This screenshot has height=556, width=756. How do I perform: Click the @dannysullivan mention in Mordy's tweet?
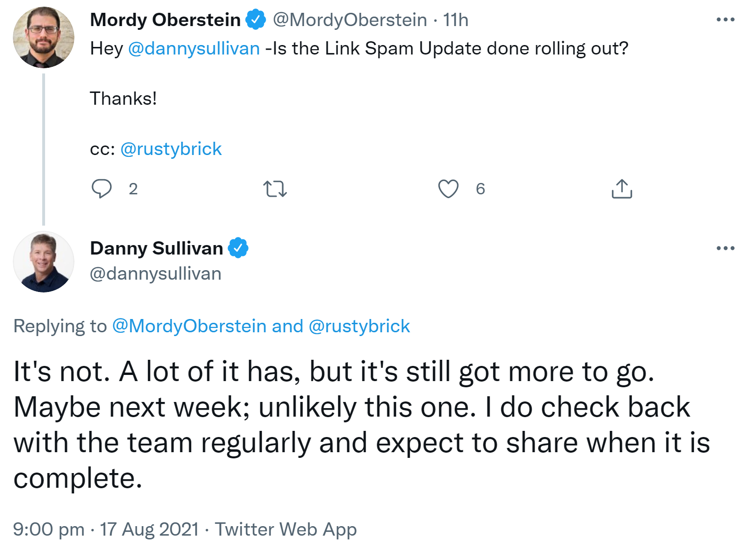tap(194, 48)
